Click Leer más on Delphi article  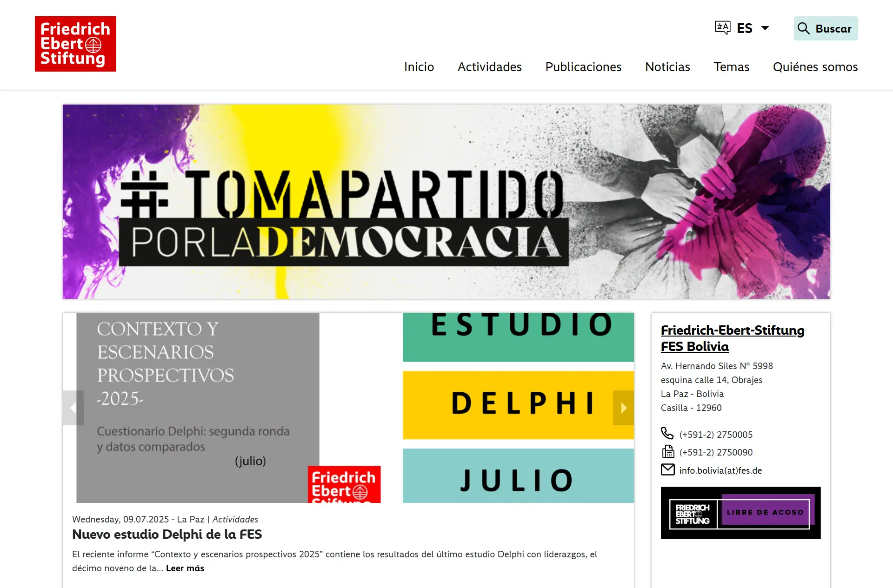coord(185,568)
